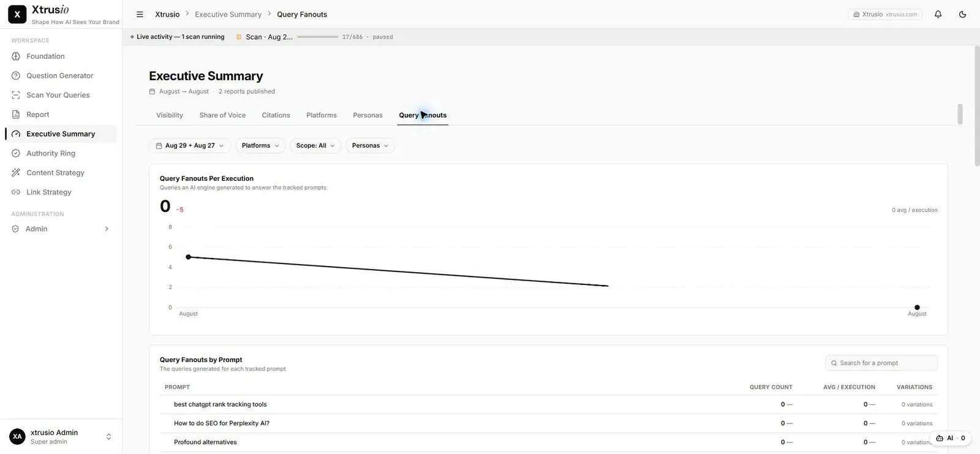
Task: Click the paused scan status icon
Action: tap(239, 37)
